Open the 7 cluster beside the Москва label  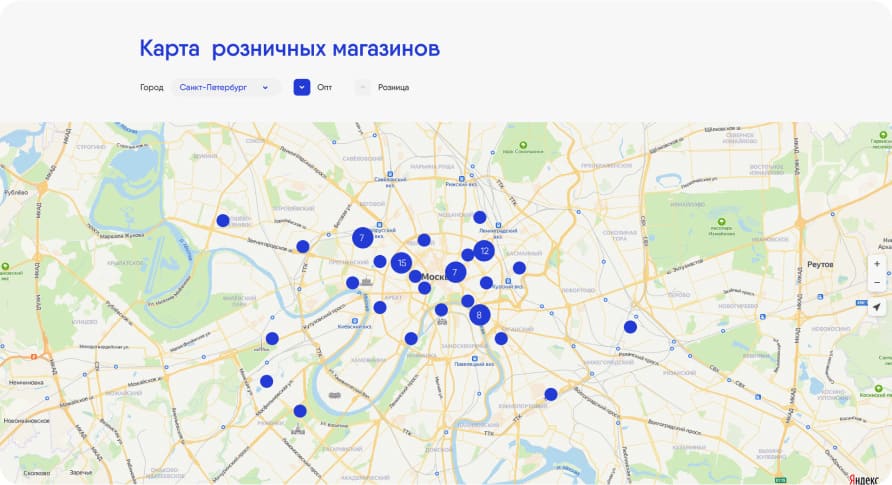click(x=455, y=272)
